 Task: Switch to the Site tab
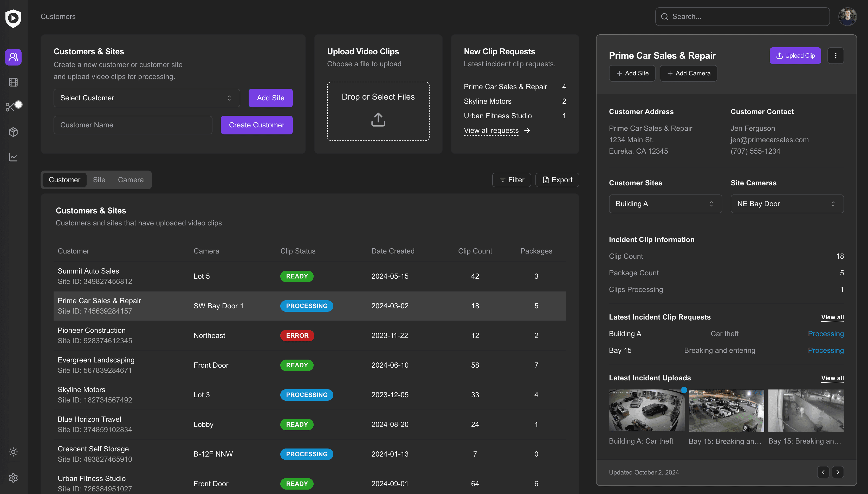[x=99, y=180]
